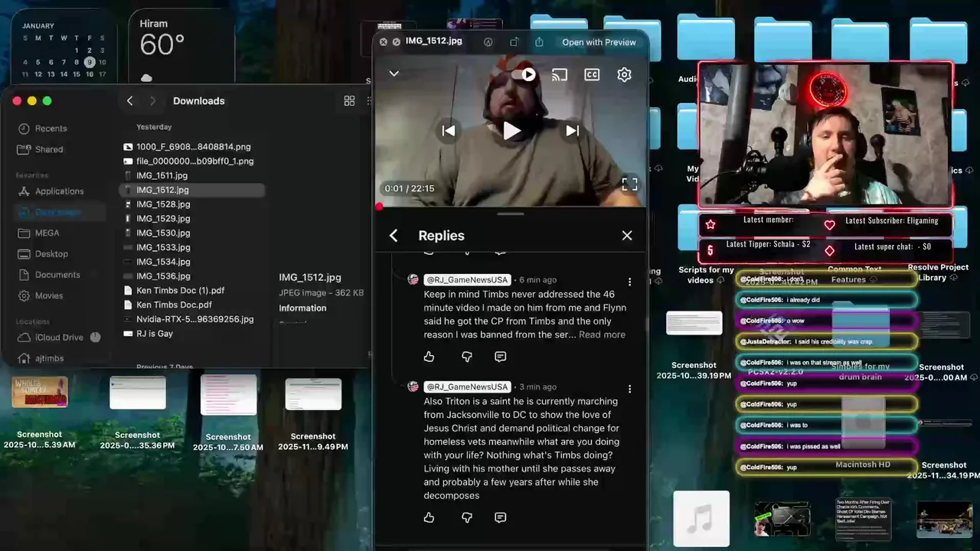Open options menu for 3 min ago reply
Screen dimensions: 980x551
click(x=629, y=389)
